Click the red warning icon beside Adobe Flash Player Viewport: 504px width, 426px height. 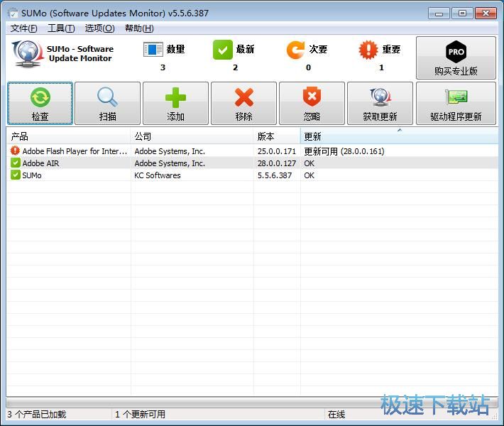pyautogui.click(x=15, y=151)
